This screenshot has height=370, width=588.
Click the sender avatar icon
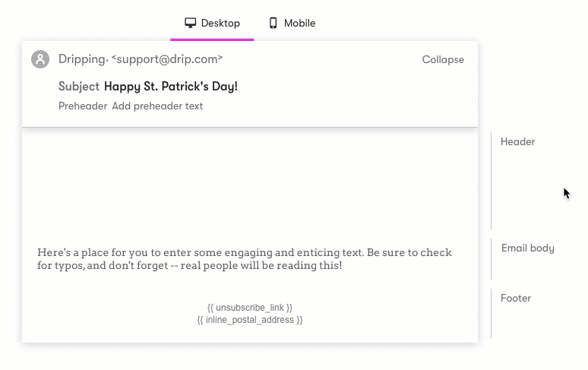point(40,59)
